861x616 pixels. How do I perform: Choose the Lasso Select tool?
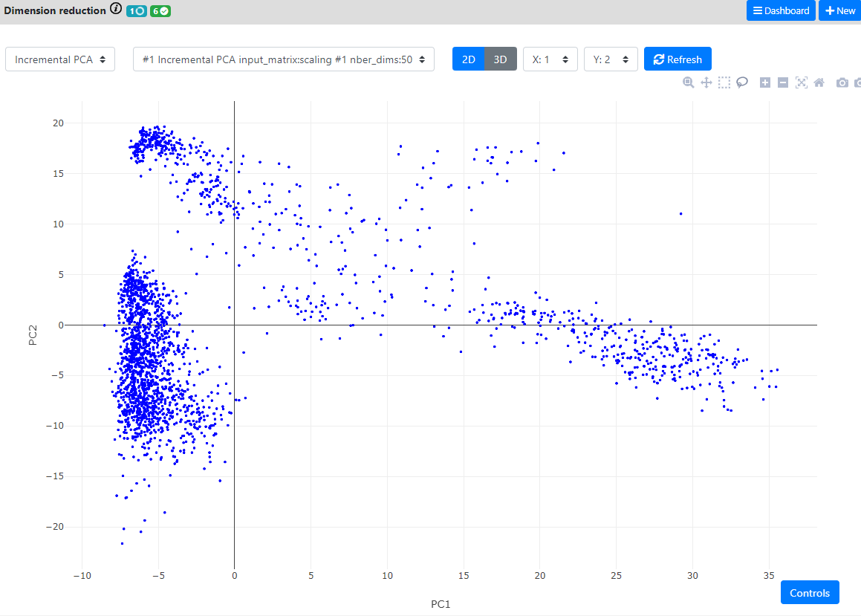point(742,82)
